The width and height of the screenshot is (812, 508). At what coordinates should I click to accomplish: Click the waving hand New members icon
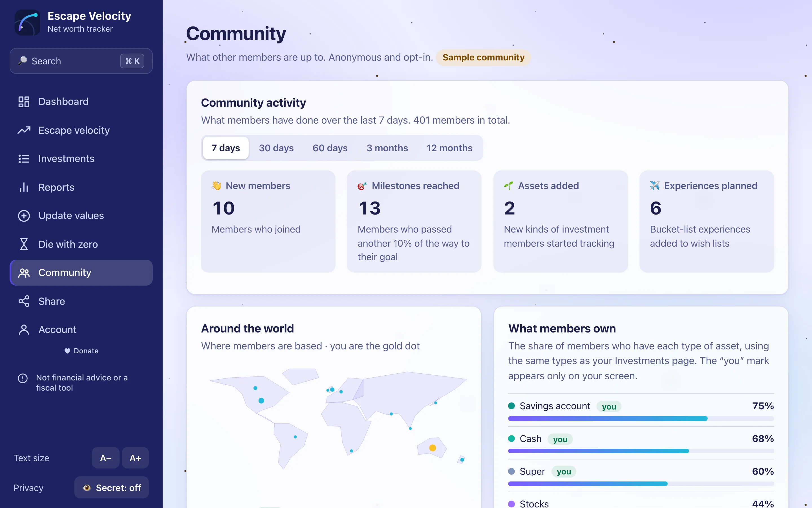[217, 185]
